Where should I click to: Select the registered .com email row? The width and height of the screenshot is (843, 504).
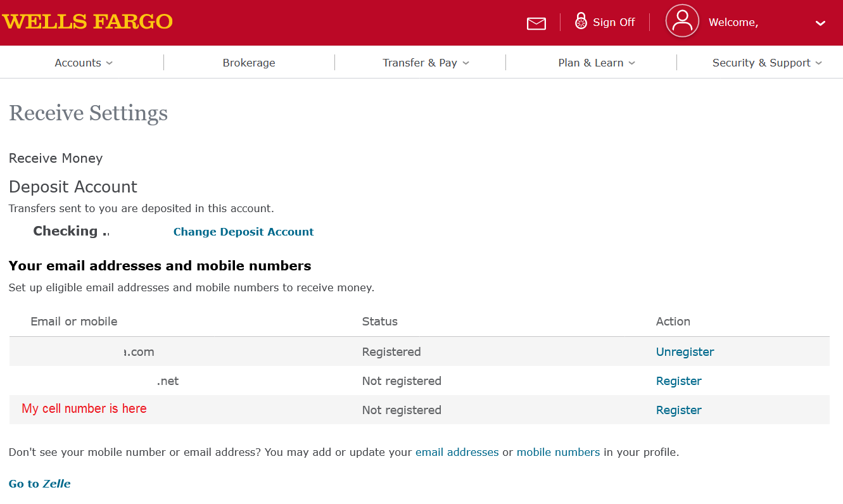pyautogui.click(x=138, y=352)
